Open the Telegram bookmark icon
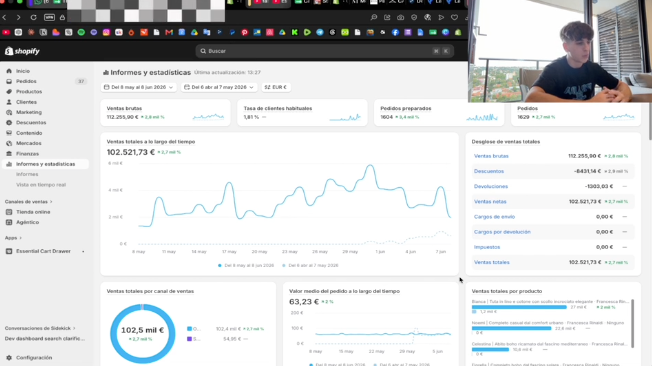The image size is (652, 366). [x=320, y=32]
